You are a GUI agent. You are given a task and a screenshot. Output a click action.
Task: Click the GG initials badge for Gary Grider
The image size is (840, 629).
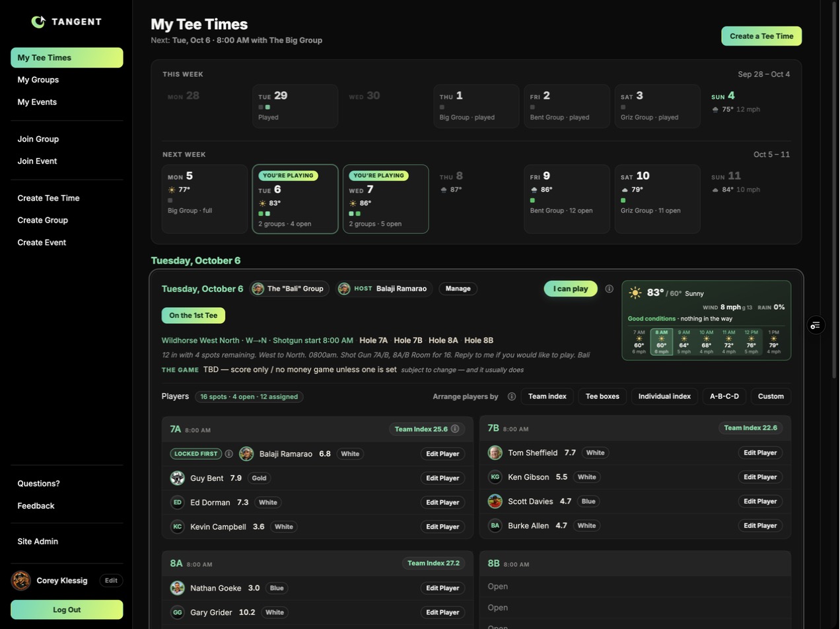click(177, 612)
